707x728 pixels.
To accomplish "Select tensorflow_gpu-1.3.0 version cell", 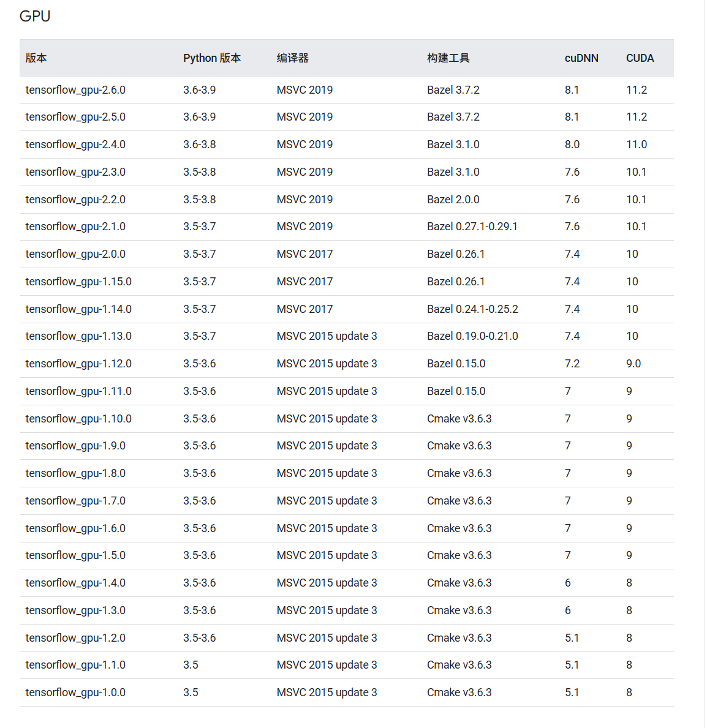I will coord(75,610).
